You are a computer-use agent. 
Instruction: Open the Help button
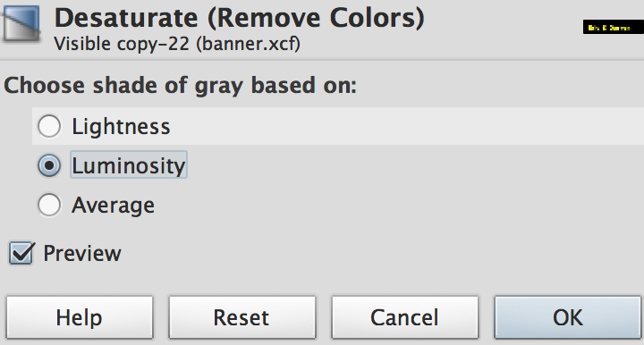[80, 317]
